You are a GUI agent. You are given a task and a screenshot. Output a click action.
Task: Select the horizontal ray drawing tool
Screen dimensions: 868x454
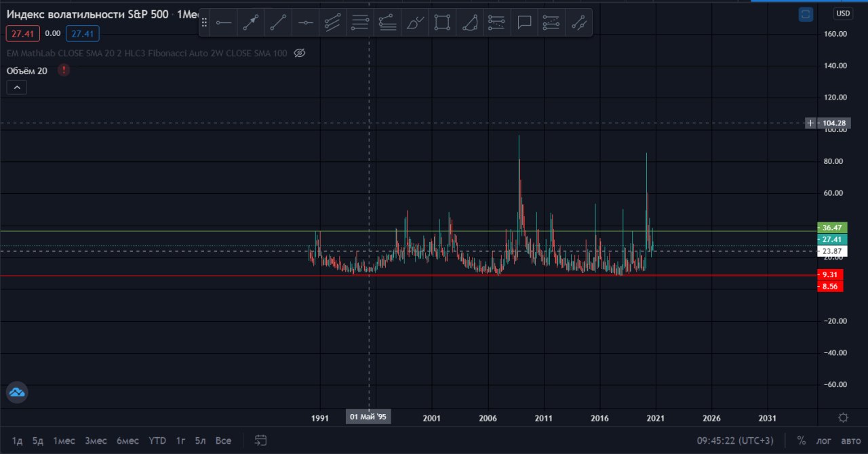[224, 22]
